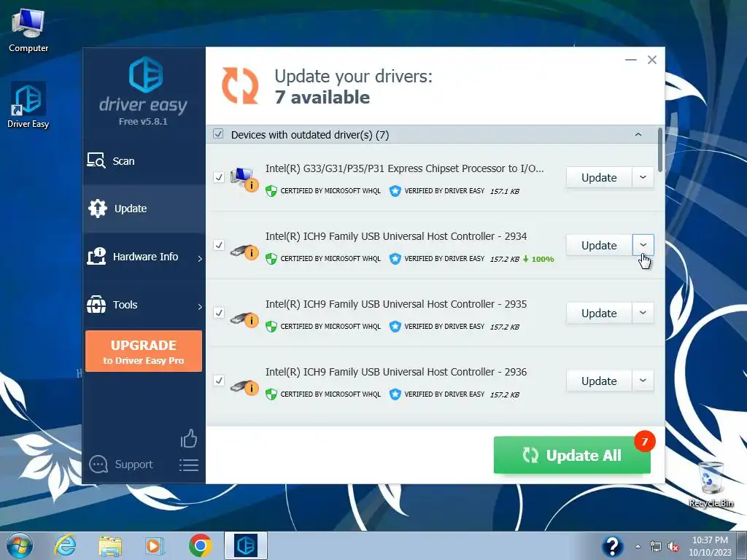Click the taskbar clock showing 10:37 PM

(x=710, y=546)
